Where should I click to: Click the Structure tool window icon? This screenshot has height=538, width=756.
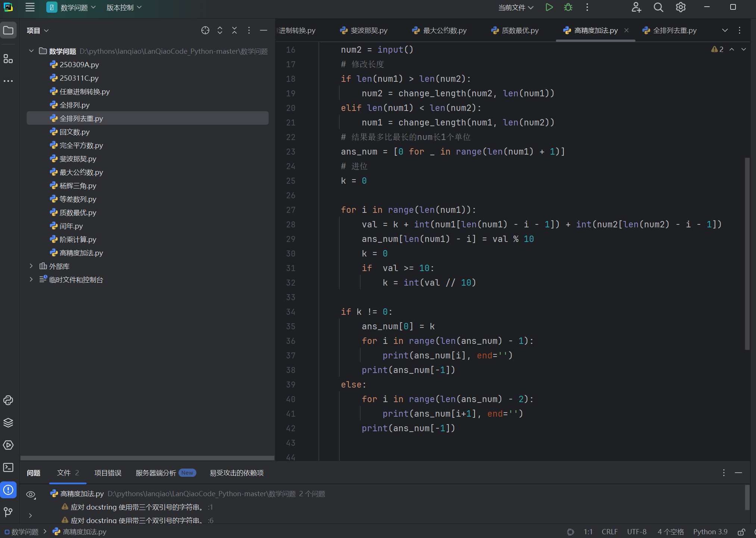coord(8,59)
